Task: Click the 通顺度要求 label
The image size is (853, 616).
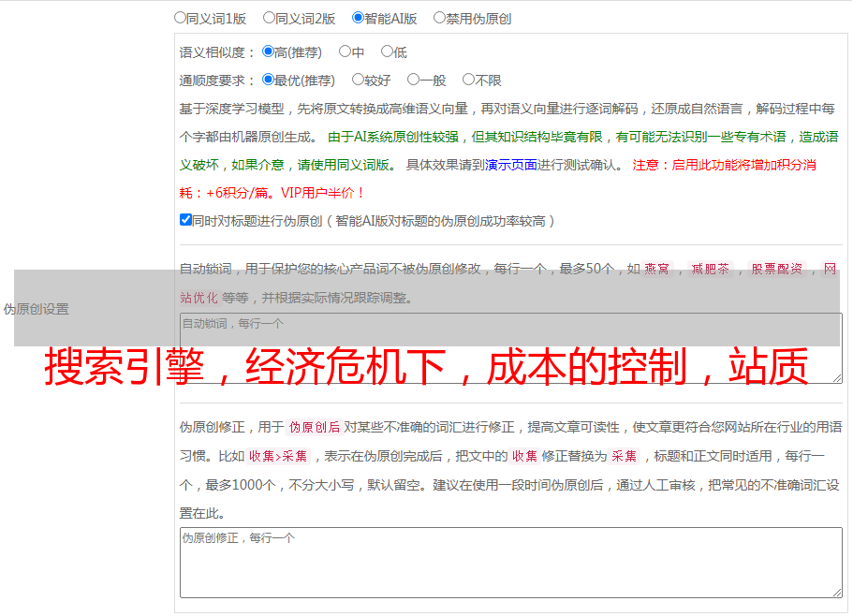Action: (x=216, y=81)
